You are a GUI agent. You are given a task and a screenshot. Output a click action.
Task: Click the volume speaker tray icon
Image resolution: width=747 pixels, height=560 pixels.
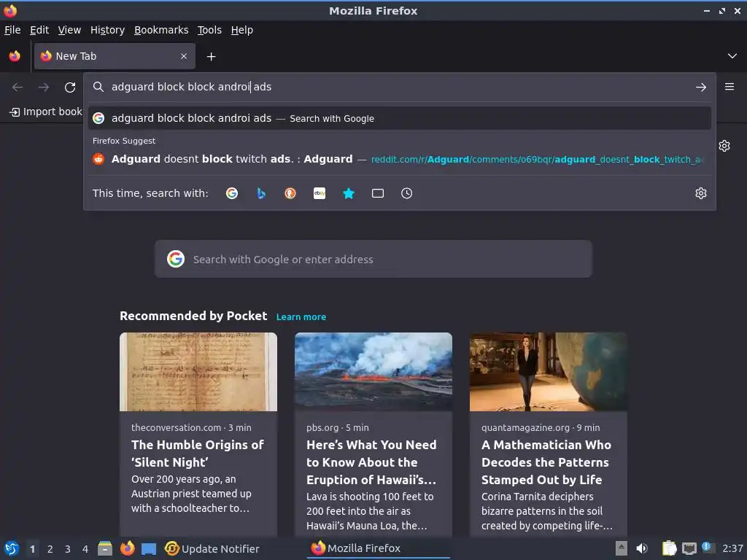point(642,548)
